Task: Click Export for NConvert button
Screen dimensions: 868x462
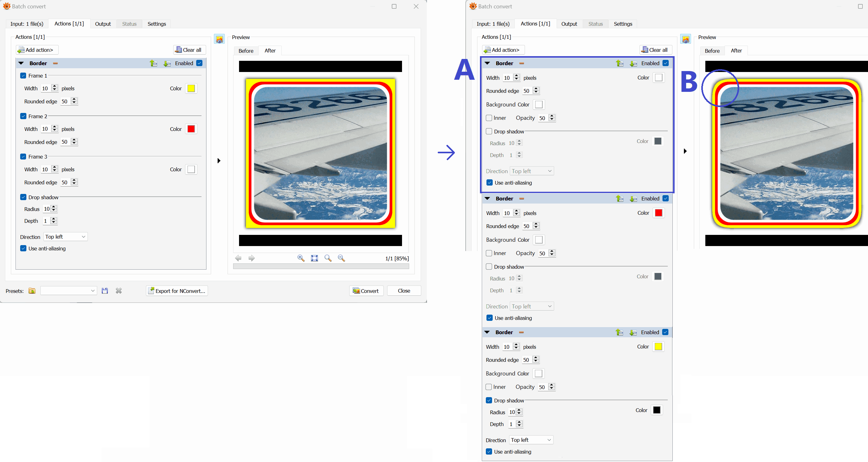Action: pos(177,291)
